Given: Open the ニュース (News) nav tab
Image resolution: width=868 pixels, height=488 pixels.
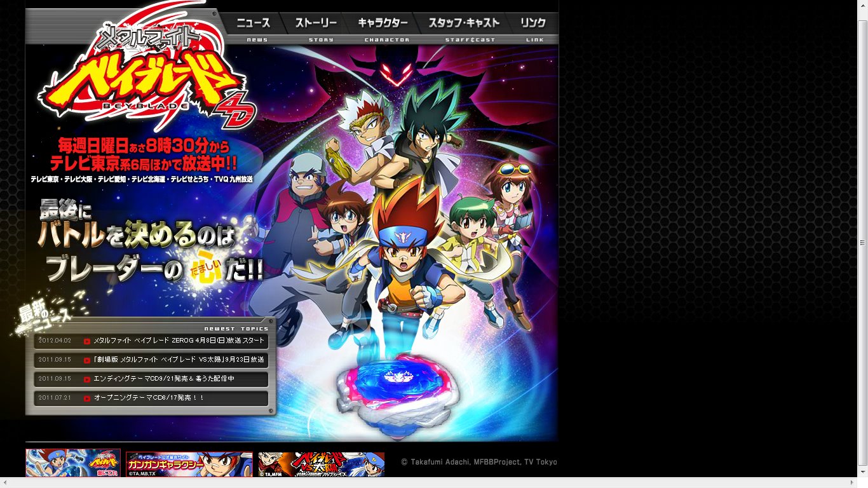Looking at the screenshot, I should [254, 28].
